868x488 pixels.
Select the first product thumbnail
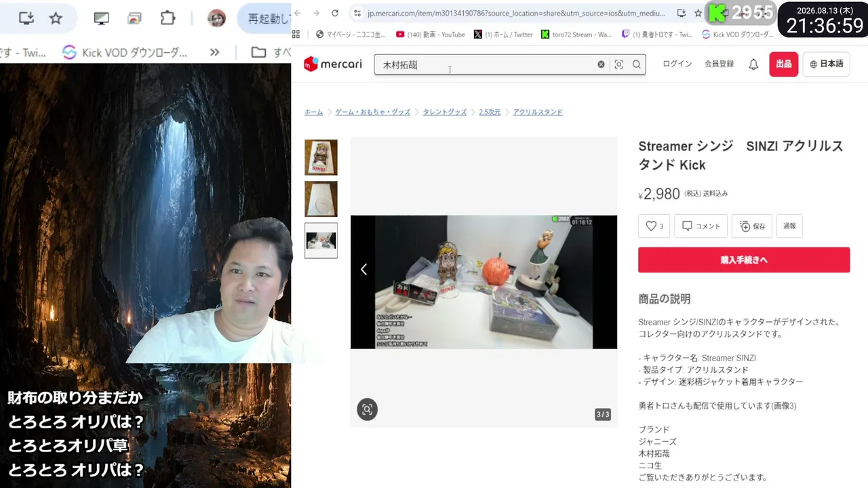tap(321, 157)
